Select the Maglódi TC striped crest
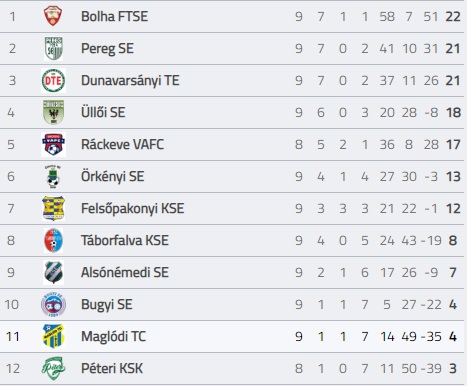The image size is (467, 386). [53, 336]
